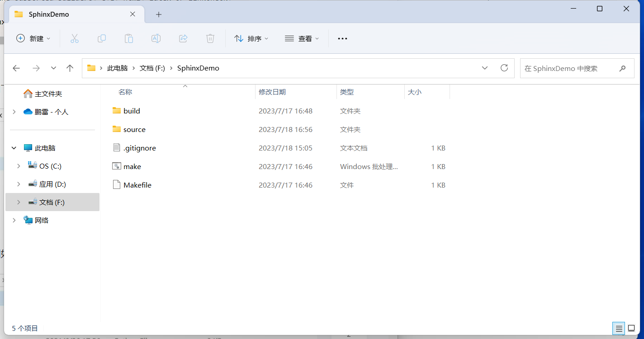
Task: Click Makefile's 1 KB size cell
Action: click(x=438, y=185)
